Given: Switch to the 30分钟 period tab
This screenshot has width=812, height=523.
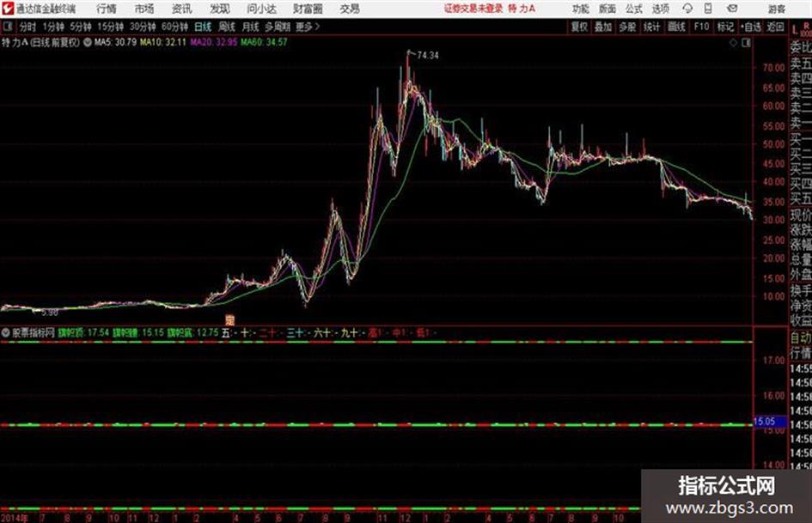Looking at the screenshot, I should pyautogui.click(x=143, y=27).
